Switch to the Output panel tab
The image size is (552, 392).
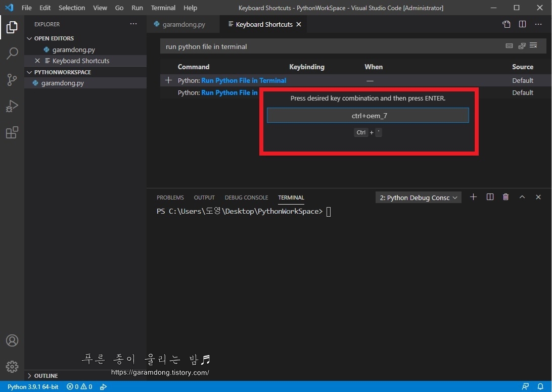coord(204,198)
